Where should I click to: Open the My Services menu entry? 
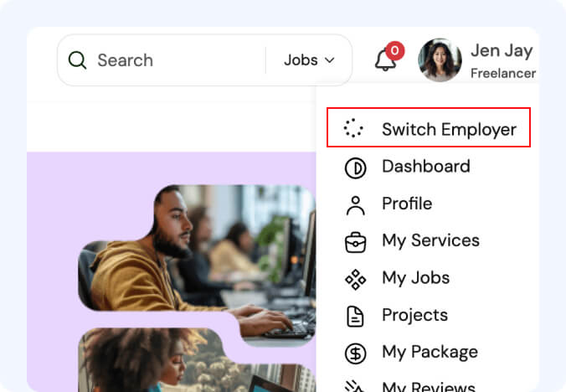click(x=430, y=240)
